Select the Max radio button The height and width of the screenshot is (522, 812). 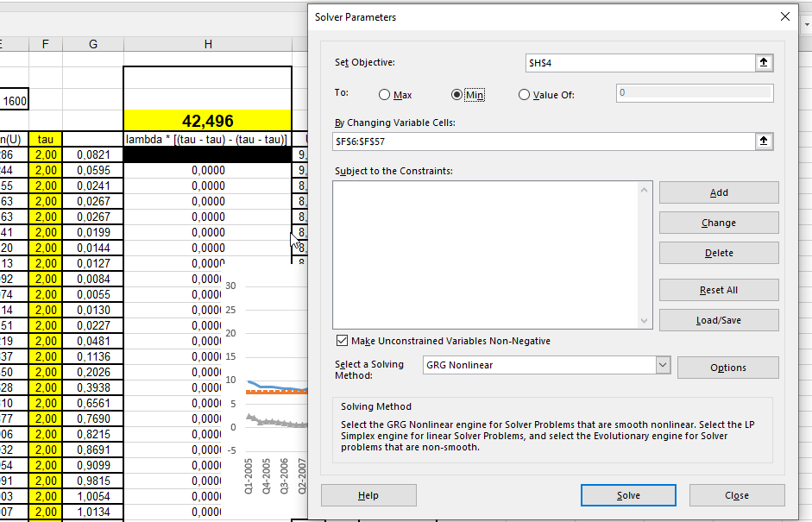pos(385,95)
